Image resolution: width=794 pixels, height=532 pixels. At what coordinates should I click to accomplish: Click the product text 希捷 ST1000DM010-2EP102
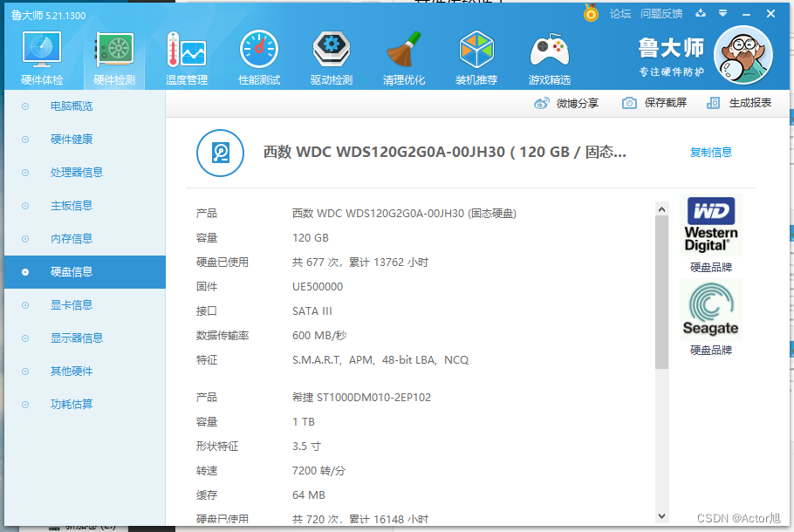(361, 398)
